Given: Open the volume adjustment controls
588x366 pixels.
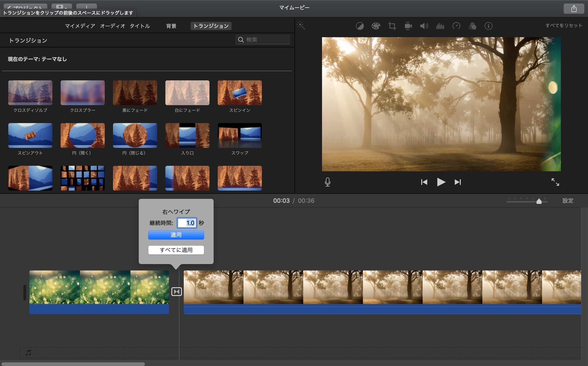Looking at the screenshot, I should tap(424, 26).
